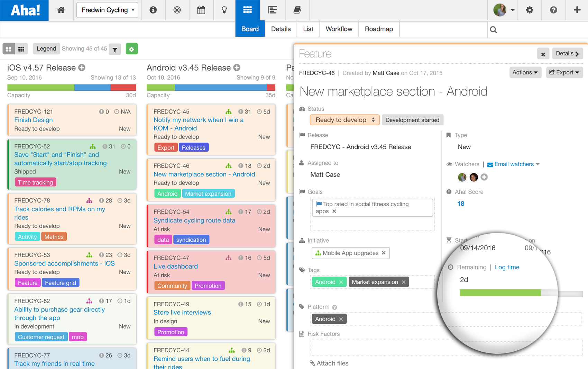
Task: Click the notebook reports icon in navbar
Action: pyautogui.click(x=297, y=10)
